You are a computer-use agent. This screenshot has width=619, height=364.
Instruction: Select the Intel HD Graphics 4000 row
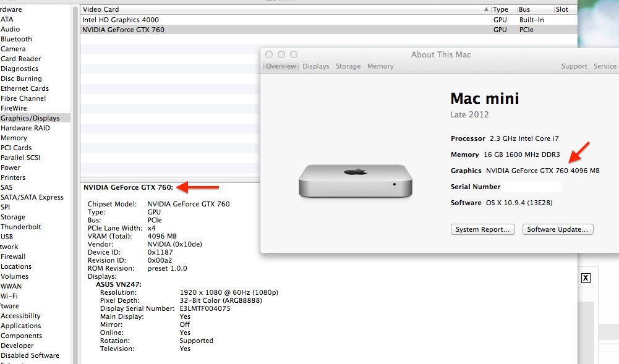(328, 20)
